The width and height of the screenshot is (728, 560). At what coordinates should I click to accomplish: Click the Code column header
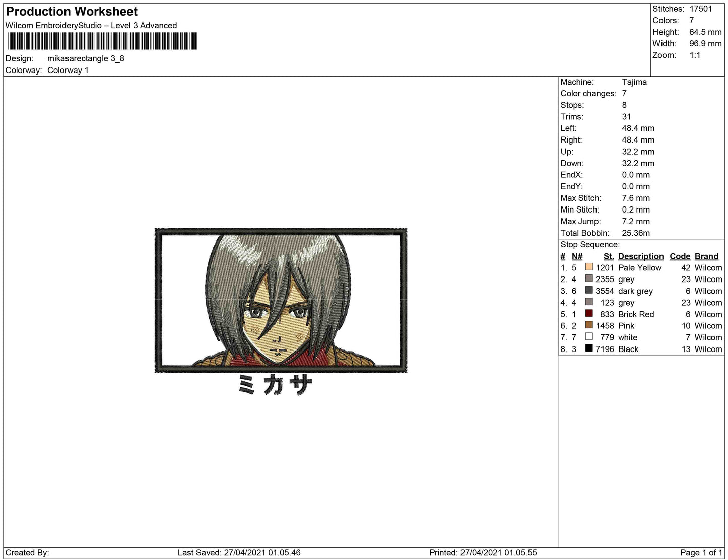(x=680, y=256)
